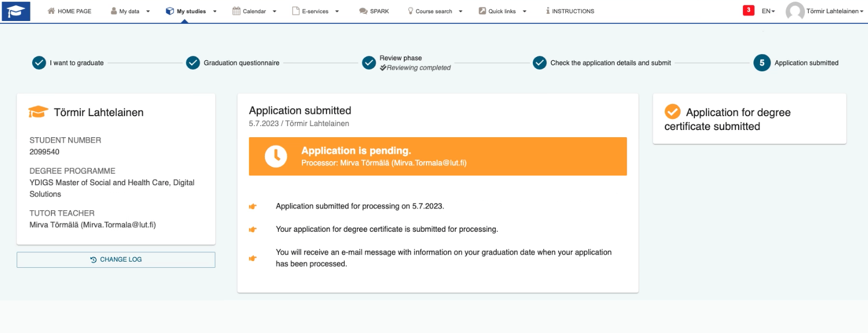This screenshot has width=868, height=333.
Task: Click the 'Application is pending.' banner heading
Action: (356, 150)
